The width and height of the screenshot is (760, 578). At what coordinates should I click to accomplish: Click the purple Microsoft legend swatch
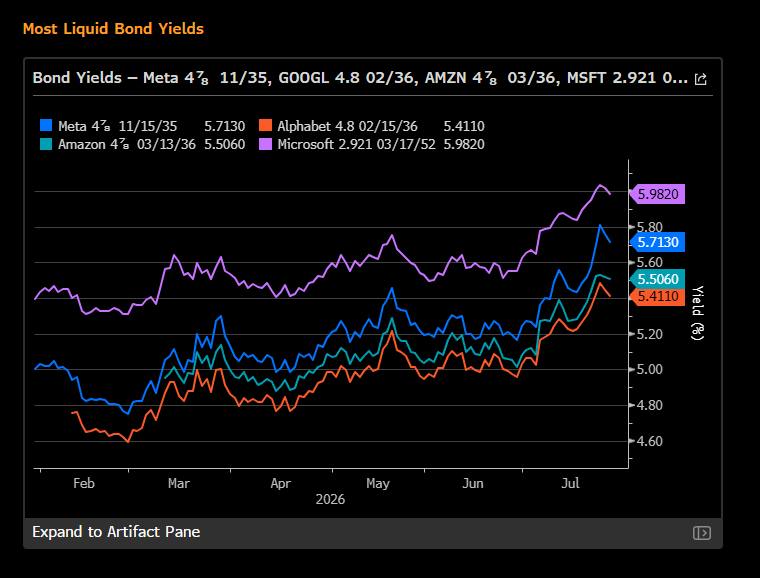pyautogui.click(x=265, y=144)
